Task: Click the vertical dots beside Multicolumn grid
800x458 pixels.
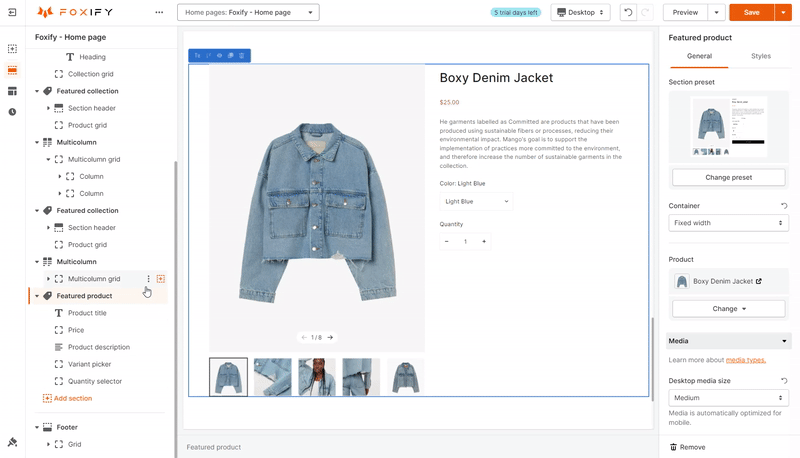Action: point(148,279)
